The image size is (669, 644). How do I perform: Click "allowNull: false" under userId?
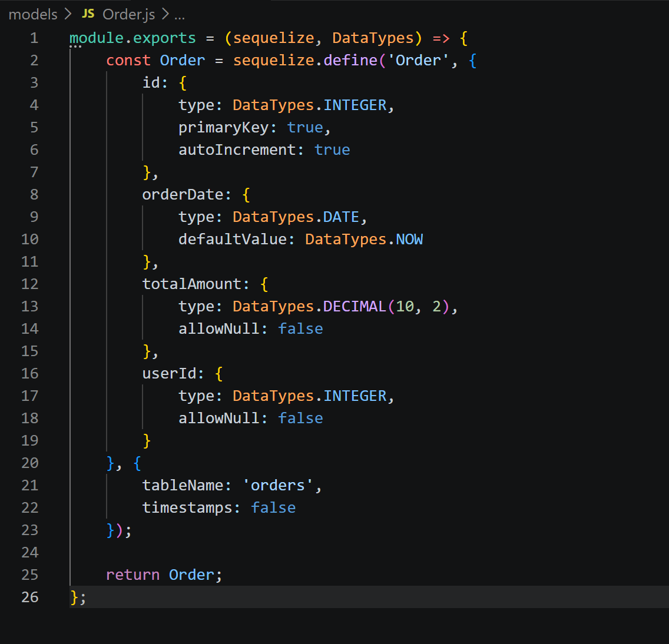pyautogui.click(x=250, y=418)
